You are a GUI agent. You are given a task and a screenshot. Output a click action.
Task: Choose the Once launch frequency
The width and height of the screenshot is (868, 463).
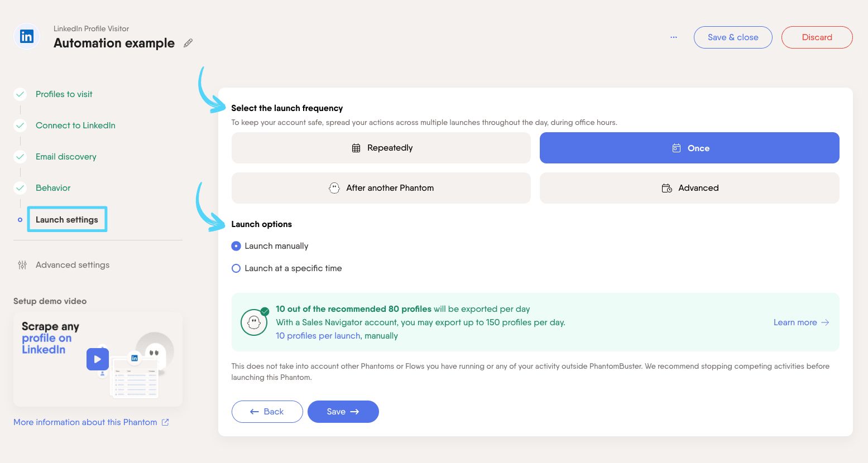click(689, 148)
